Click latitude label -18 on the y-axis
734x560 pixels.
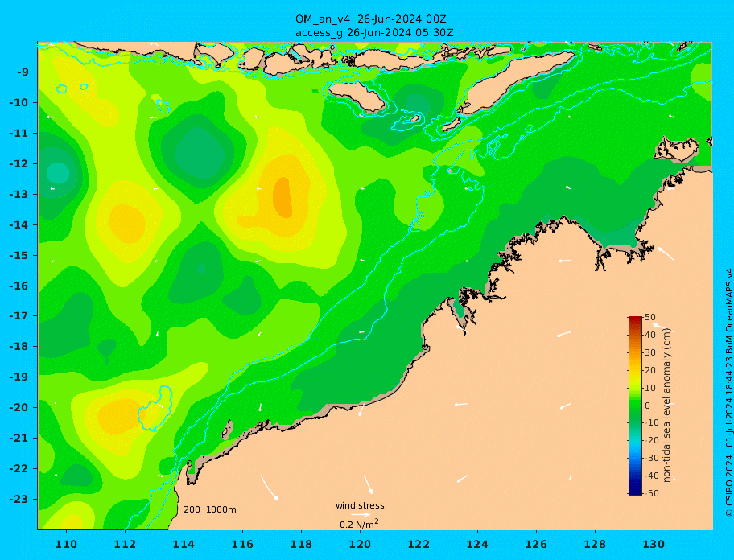[x=19, y=347]
